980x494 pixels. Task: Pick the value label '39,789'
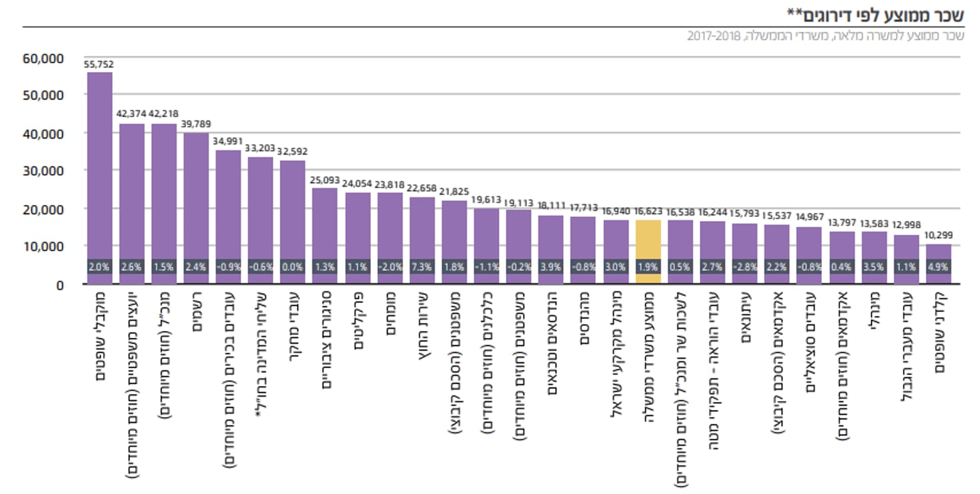196,125
